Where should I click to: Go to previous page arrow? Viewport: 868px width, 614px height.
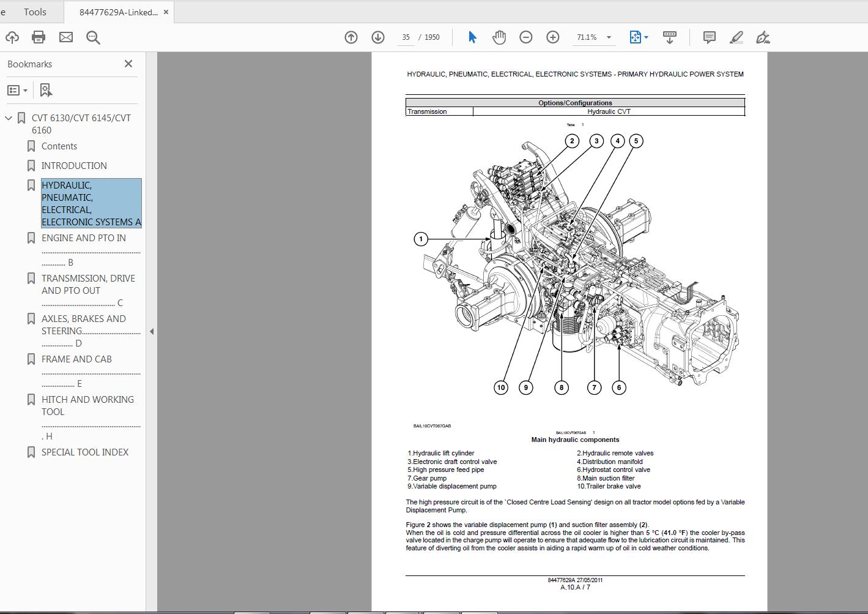[x=351, y=37]
